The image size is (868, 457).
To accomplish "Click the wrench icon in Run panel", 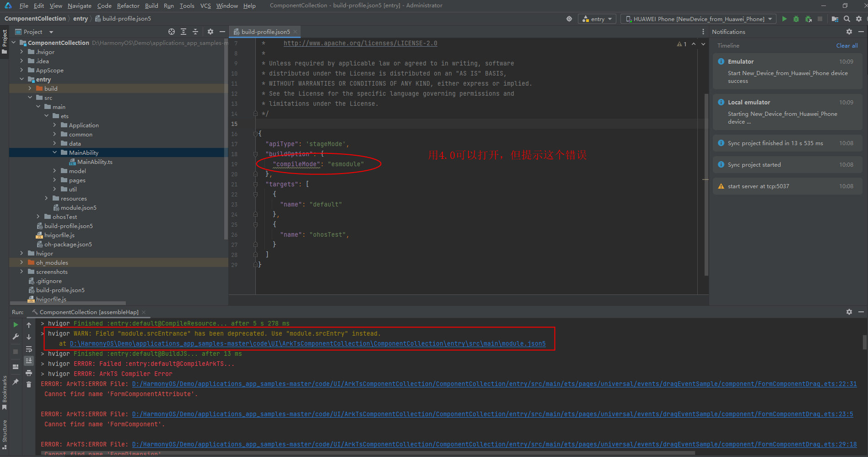I will click(x=16, y=337).
